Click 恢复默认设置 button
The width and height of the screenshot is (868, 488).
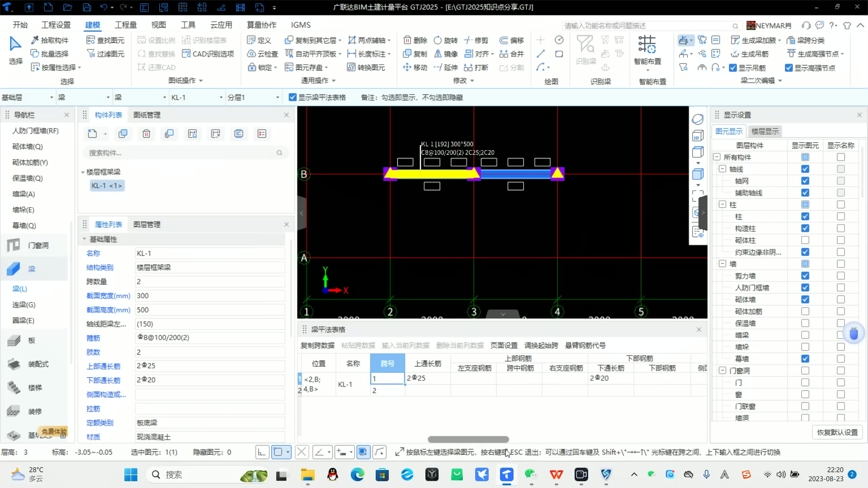(x=837, y=432)
